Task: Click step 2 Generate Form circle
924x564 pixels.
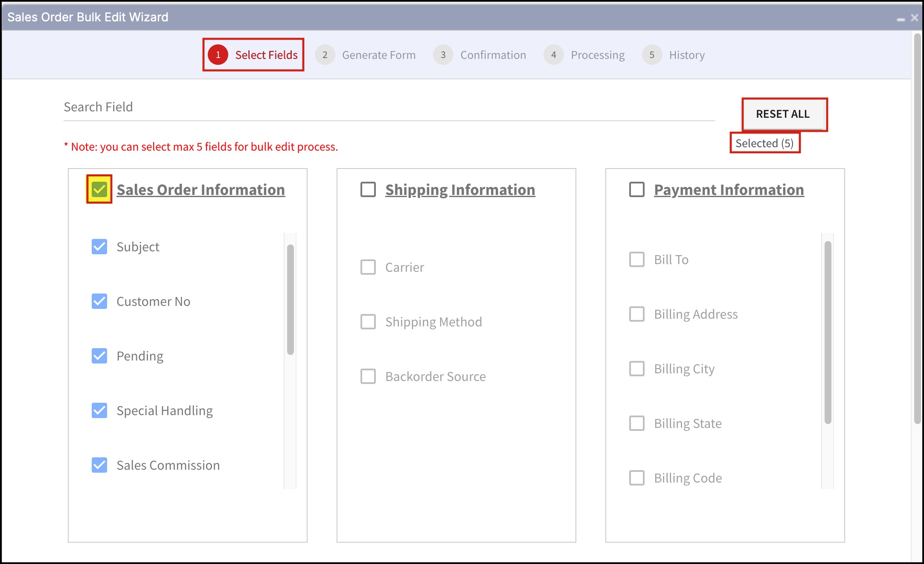Action: (x=325, y=55)
